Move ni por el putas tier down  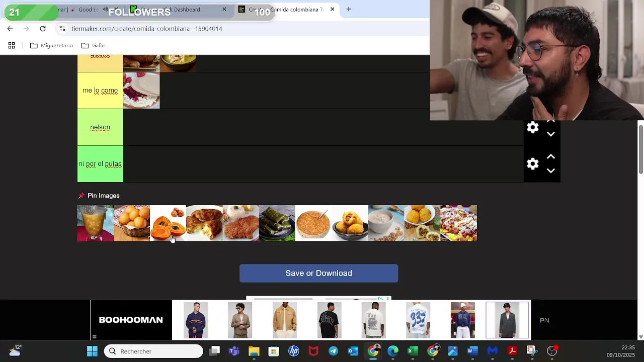coord(551,171)
